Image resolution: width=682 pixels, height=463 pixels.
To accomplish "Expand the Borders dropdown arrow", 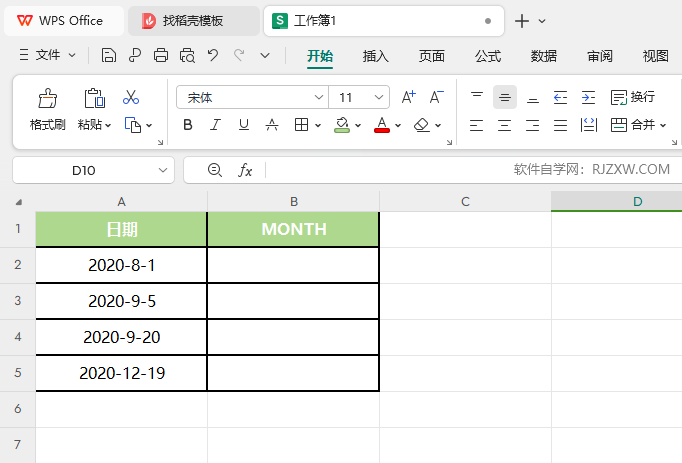I will 318,126.
